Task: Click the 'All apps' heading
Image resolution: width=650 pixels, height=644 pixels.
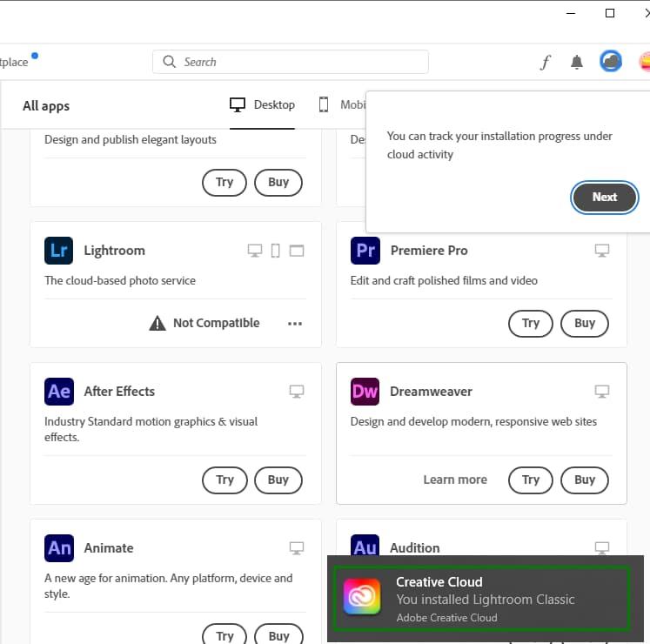Action: 46,106
